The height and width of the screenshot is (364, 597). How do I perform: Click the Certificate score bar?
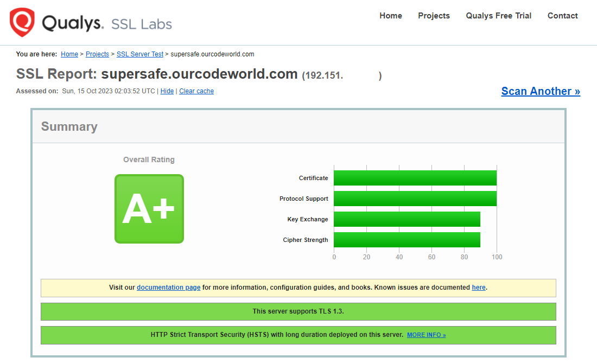click(x=415, y=177)
